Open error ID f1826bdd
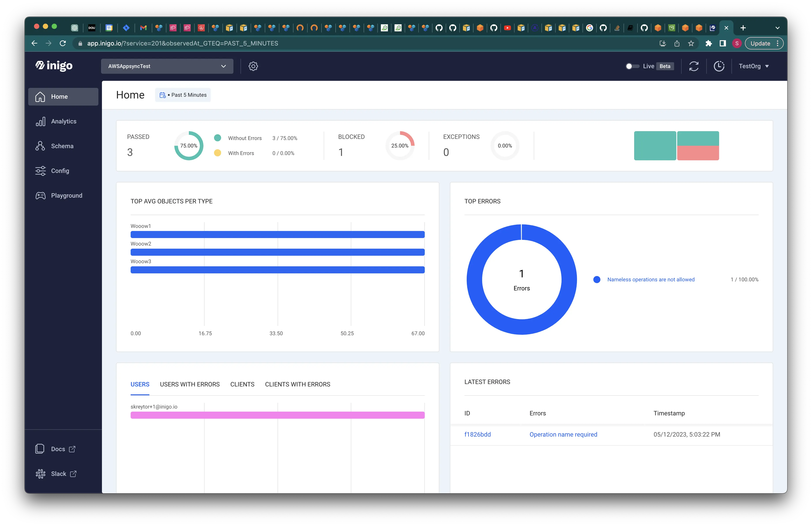The image size is (812, 526). 477,435
